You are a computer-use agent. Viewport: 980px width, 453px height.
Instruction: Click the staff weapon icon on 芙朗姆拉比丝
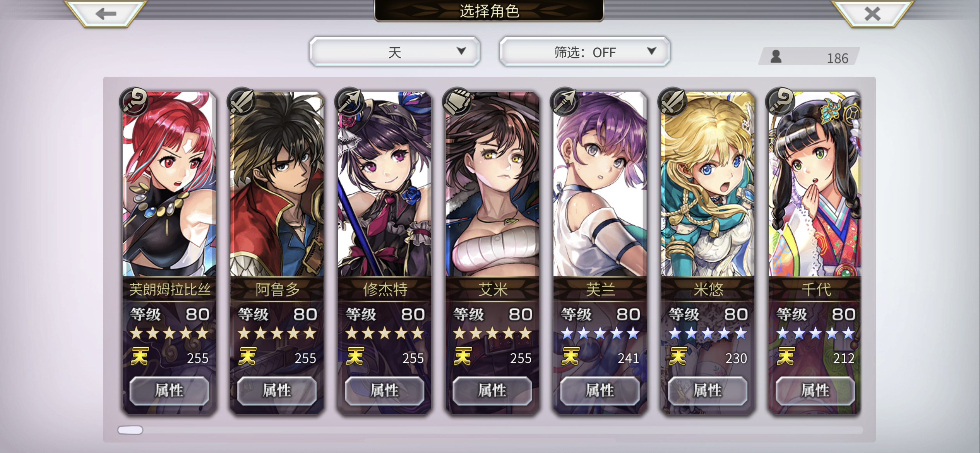(134, 101)
